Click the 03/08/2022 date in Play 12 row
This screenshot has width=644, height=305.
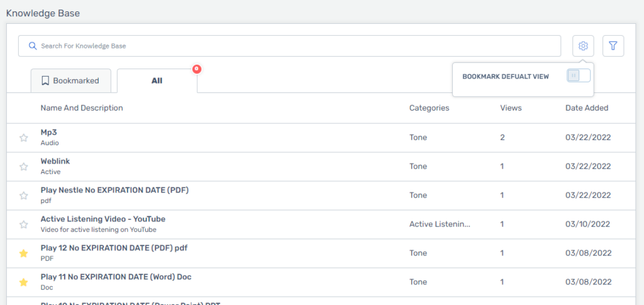(x=588, y=253)
